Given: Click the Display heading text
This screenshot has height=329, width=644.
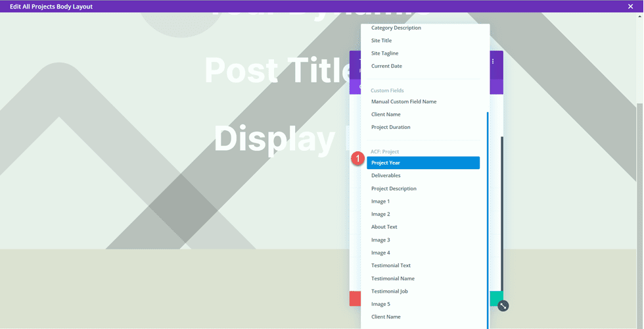Looking at the screenshot, I should (x=275, y=139).
